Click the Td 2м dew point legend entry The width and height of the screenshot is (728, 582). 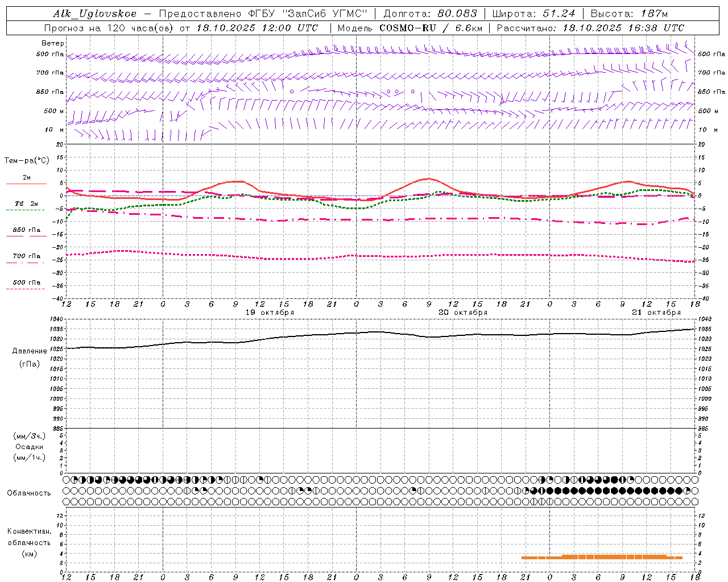tap(26, 203)
